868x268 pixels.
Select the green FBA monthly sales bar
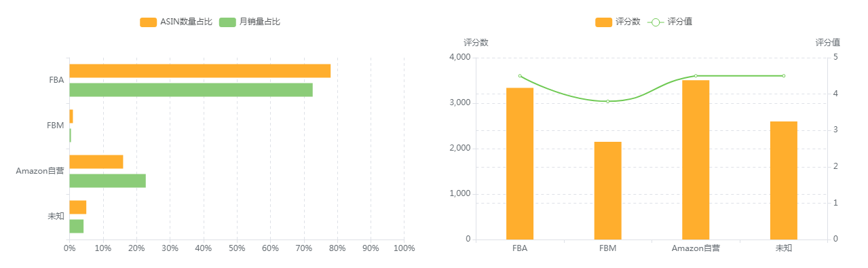coord(191,90)
